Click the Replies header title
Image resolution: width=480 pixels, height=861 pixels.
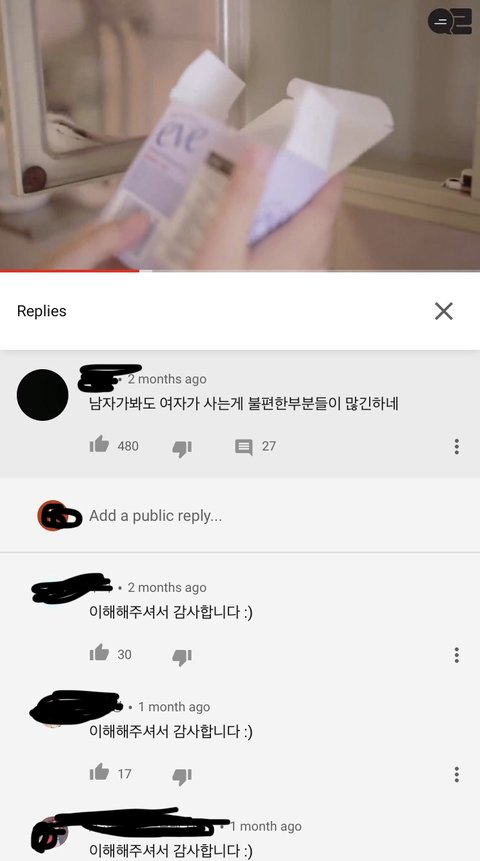coord(42,311)
